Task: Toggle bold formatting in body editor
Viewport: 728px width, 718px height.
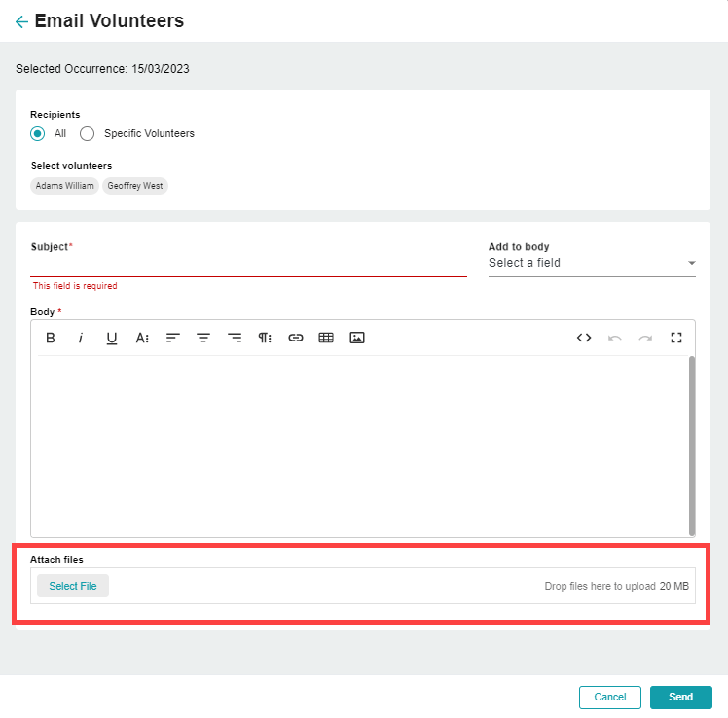Action: pyautogui.click(x=51, y=338)
